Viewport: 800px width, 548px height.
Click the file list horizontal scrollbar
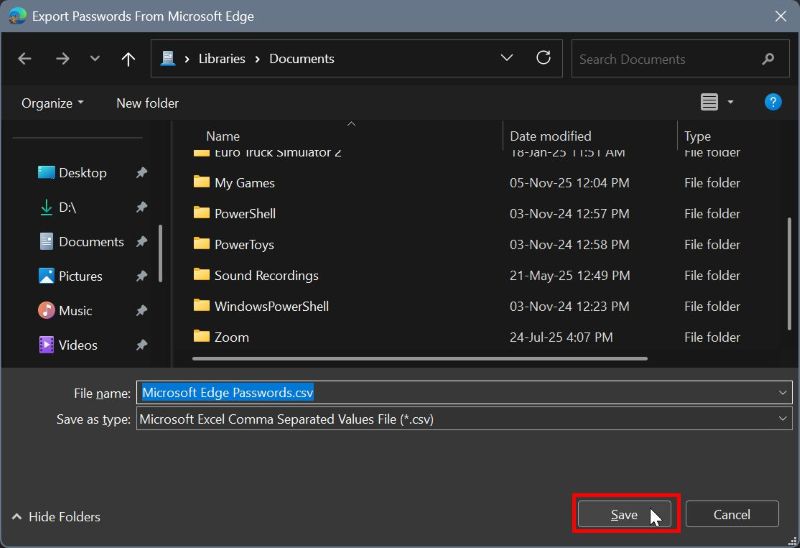[x=420, y=359]
